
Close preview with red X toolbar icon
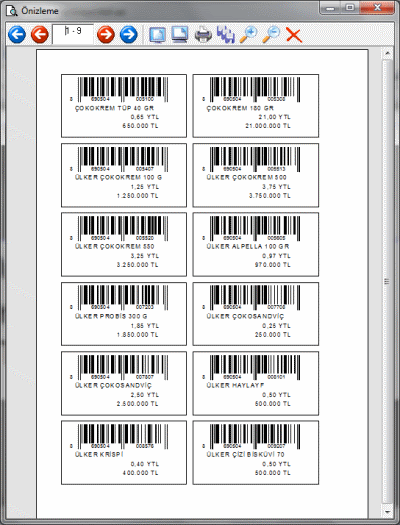(294, 35)
